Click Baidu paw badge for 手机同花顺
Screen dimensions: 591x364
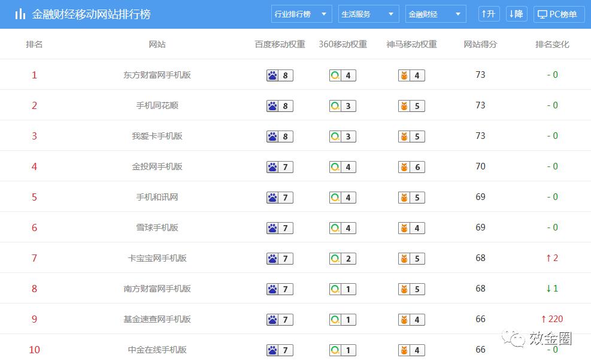[280, 106]
